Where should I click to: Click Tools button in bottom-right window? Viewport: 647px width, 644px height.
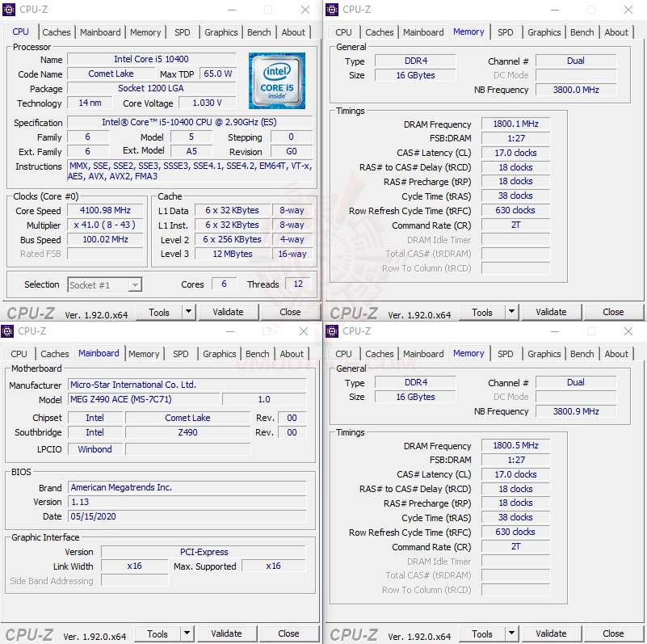(x=482, y=633)
